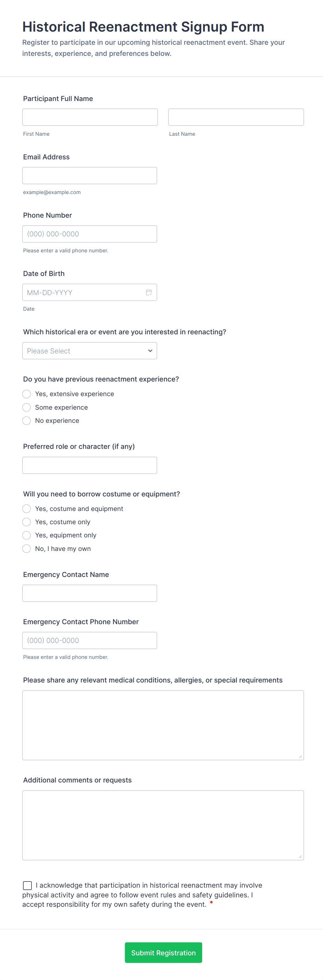Click the Emergency Contact Phone Number field

89,640
